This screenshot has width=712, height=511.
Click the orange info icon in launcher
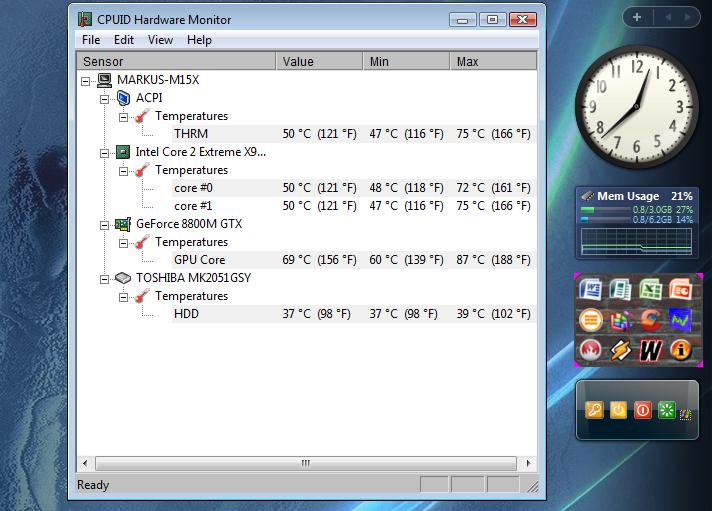tap(680, 350)
